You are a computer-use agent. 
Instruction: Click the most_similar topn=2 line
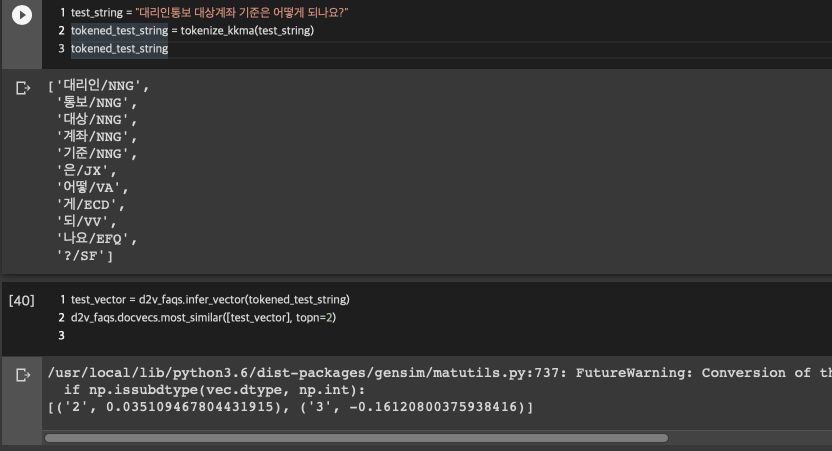coord(203,317)
